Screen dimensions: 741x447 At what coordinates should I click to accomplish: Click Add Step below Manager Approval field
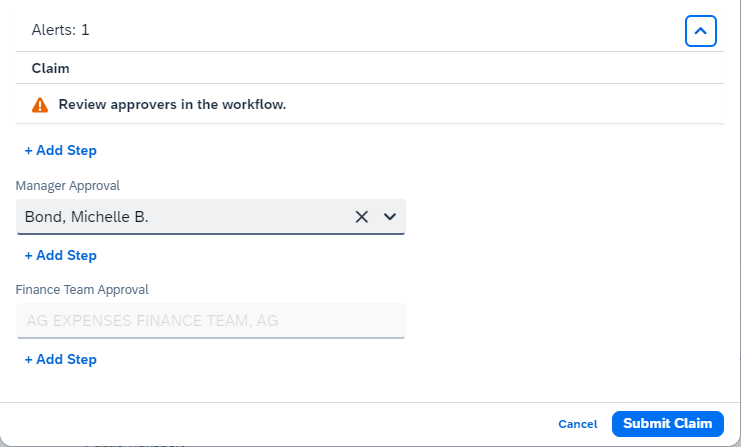tap(60, 256)
